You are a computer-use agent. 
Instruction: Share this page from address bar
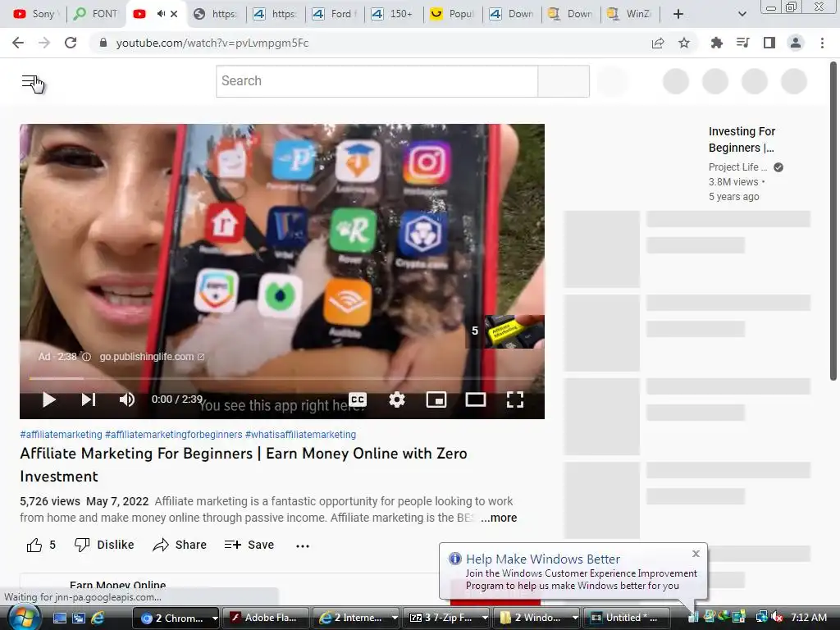tap(658, 43)
